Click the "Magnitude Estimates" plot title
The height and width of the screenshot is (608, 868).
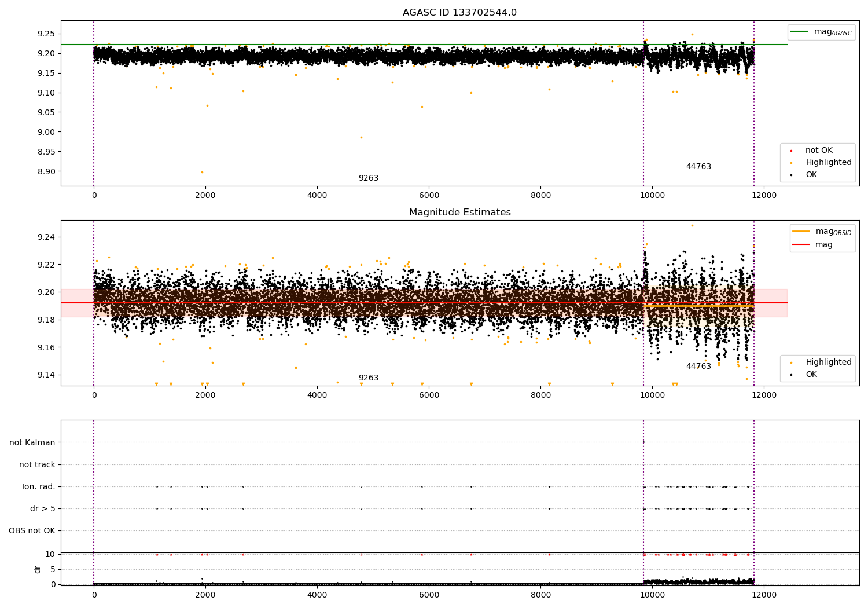(x=459, y=213)
